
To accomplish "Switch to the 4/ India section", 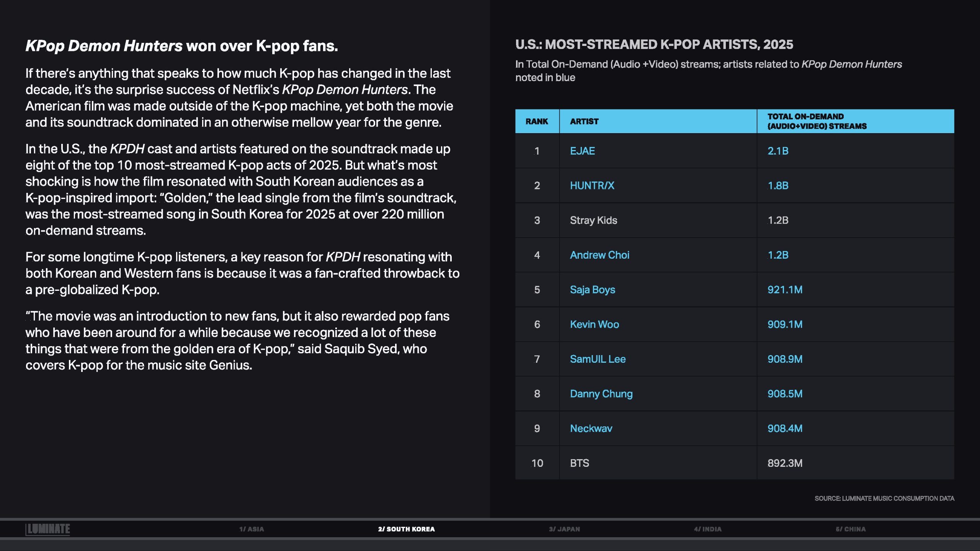I will [707, 529].
